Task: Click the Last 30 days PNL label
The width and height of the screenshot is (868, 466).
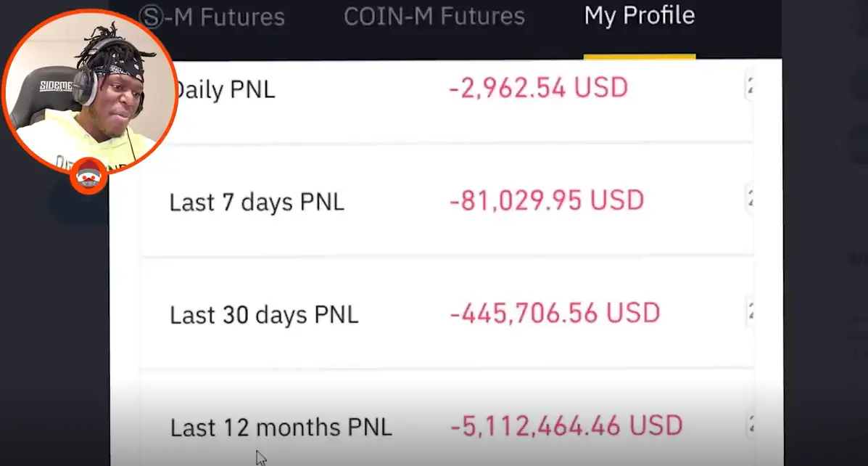Action: [x=264, y=315]
